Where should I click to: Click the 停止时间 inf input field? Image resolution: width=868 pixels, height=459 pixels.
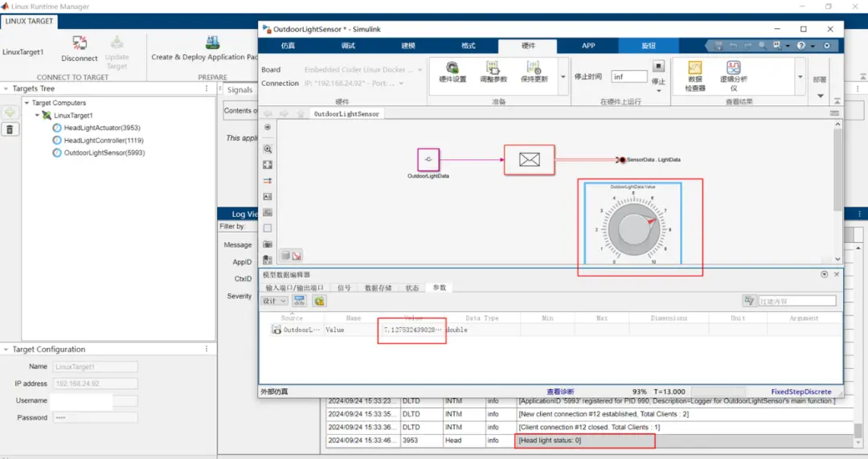[628, 77]
